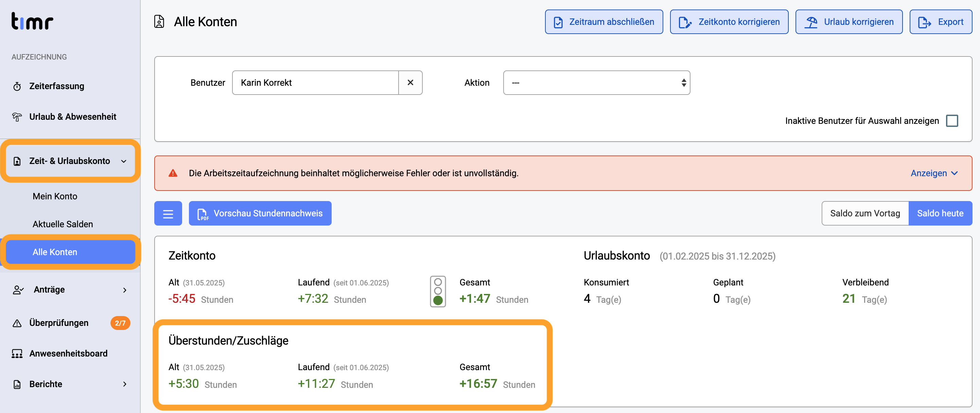Click the Zeitkonto heading
This screenshot has height=413, width=980.
point(192,255)
